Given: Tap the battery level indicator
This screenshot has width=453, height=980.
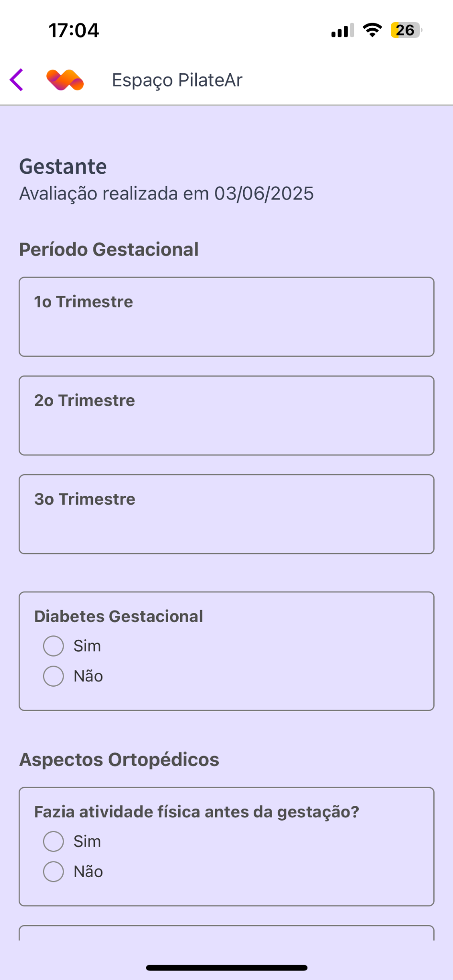Looking at the screenshot, I should pyautogui.click(x=406, y=30).
